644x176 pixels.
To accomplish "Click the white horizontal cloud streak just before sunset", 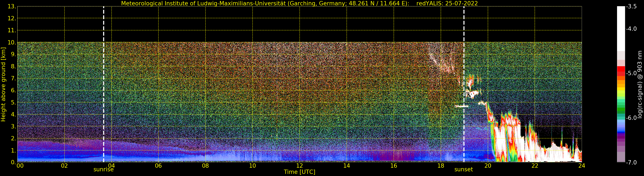I will pyautogui.click(x=461, y=106).
